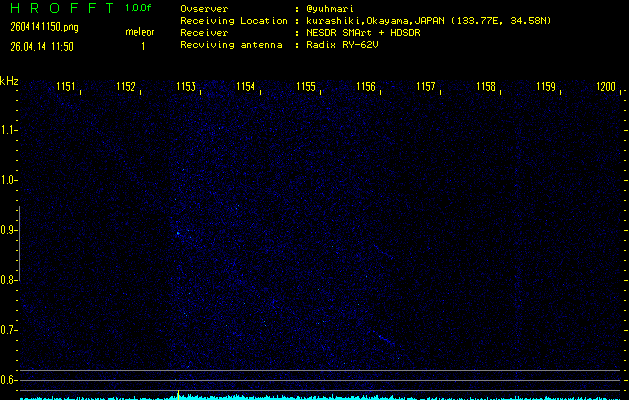
Task: Click the HROFFT title text
Action: [x=59, y=8]
